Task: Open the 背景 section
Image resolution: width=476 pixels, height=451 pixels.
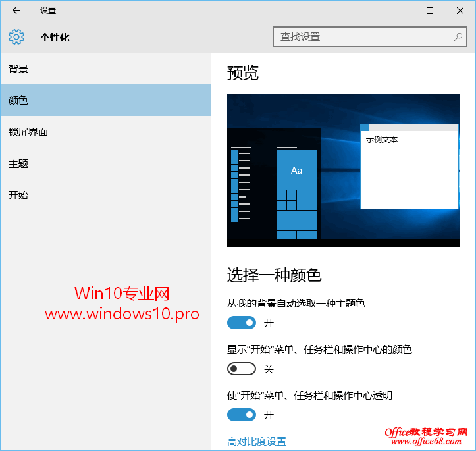Action: [105, 69]
